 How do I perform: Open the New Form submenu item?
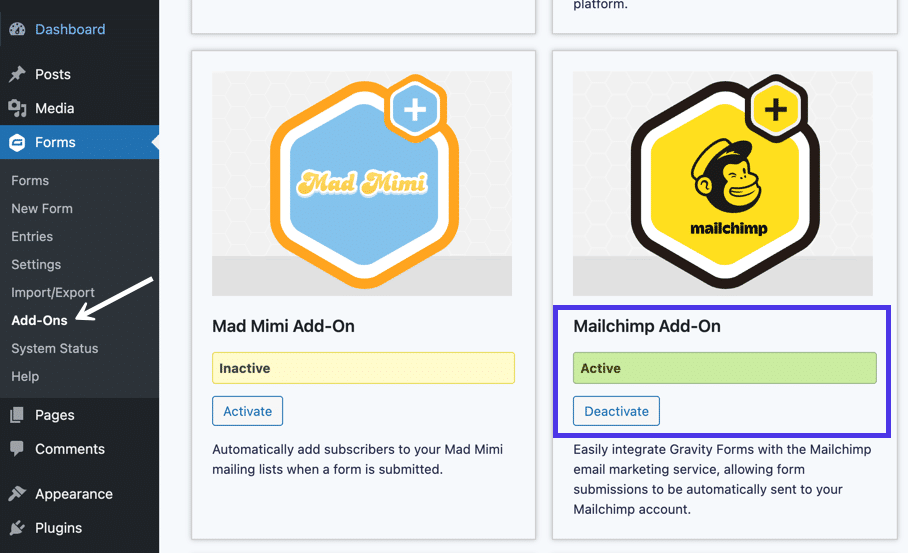point(42,208)
